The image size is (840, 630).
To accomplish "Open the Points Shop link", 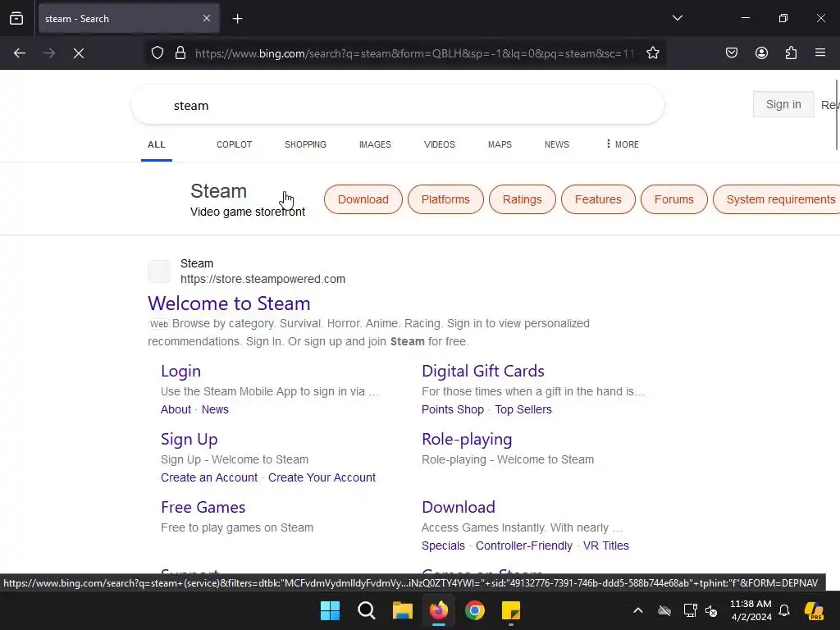I will (453, 409).
